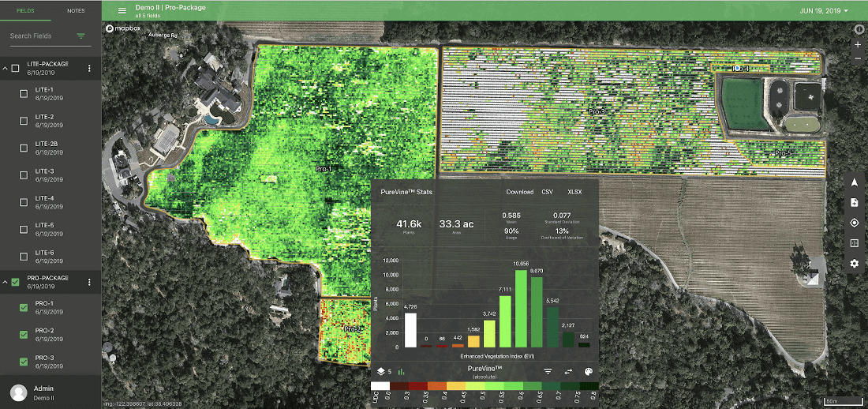Download stats as XLSX

[x=574, y=192]
